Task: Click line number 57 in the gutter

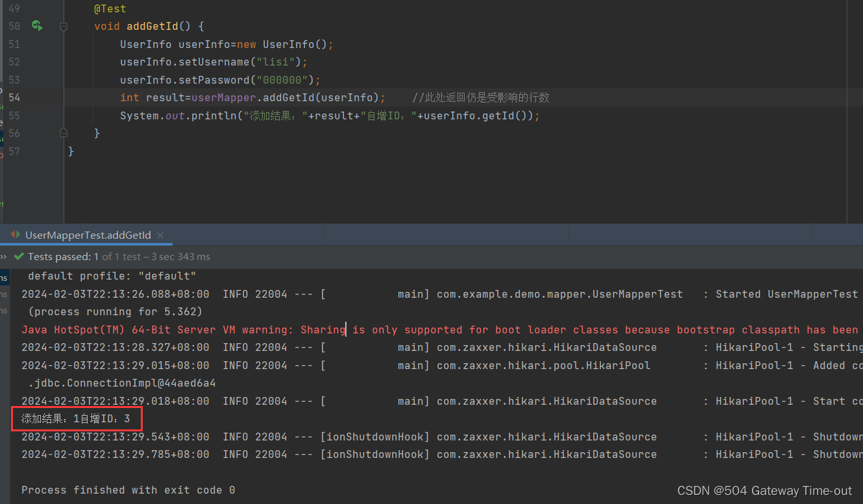Action: 14,150
